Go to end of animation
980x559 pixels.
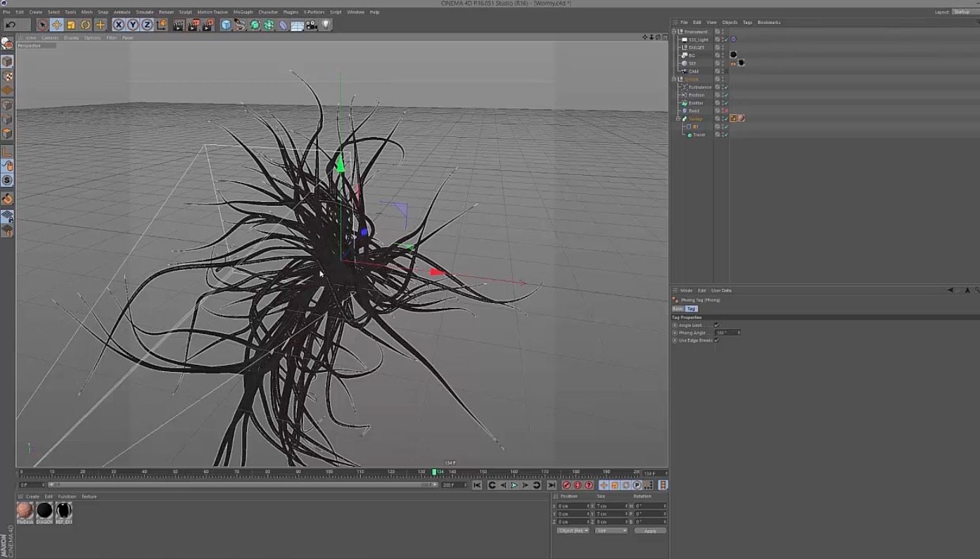552,485
